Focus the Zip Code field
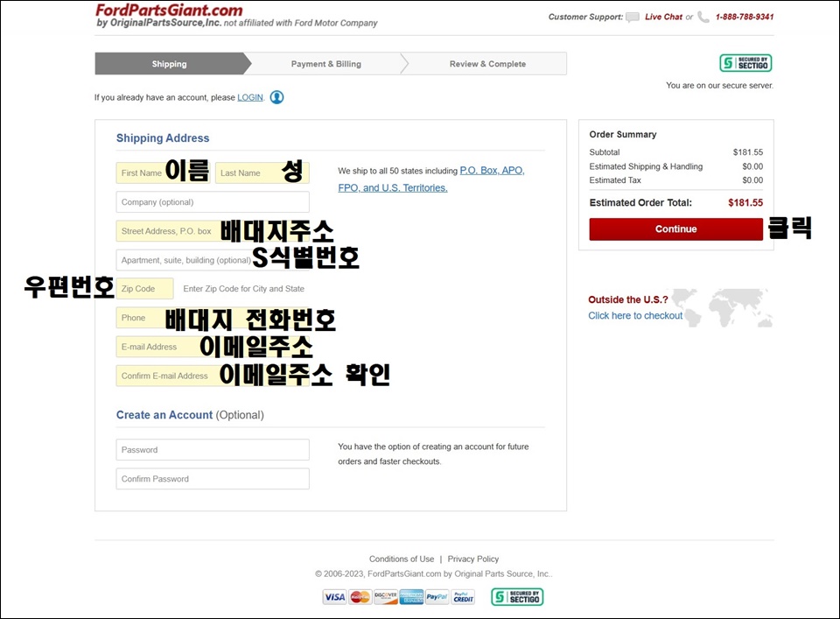840x619 pixels. (144, 288)
